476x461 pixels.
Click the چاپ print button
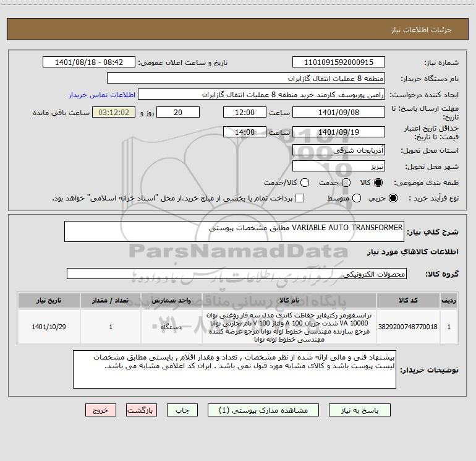[x=182, y=410]
